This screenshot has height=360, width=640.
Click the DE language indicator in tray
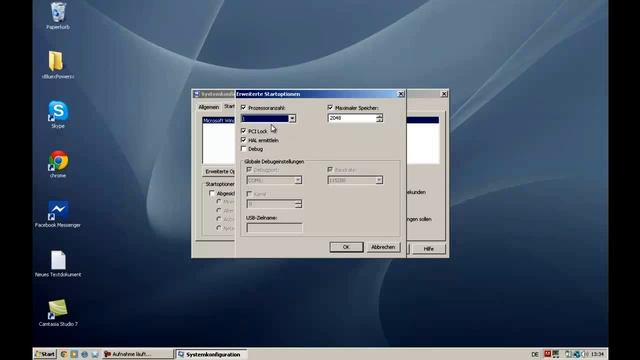535,354
